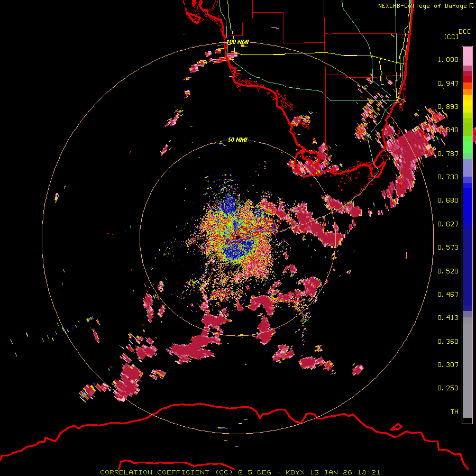Click the 0.733 legend value

[448, 177]
